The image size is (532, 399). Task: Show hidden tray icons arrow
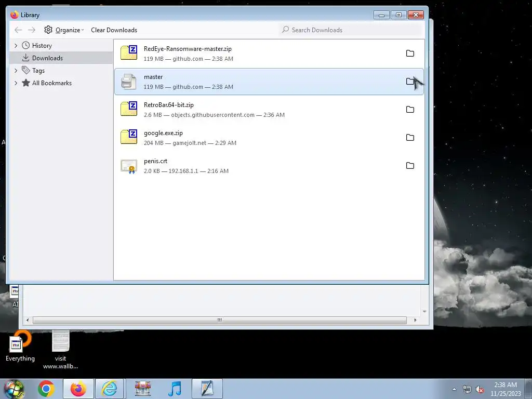coord(454,390)
